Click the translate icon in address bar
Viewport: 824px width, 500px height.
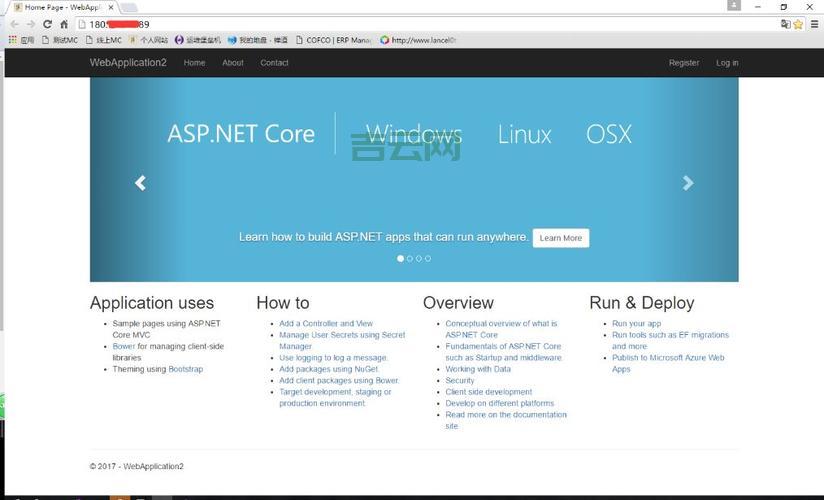tap(785, 24)
